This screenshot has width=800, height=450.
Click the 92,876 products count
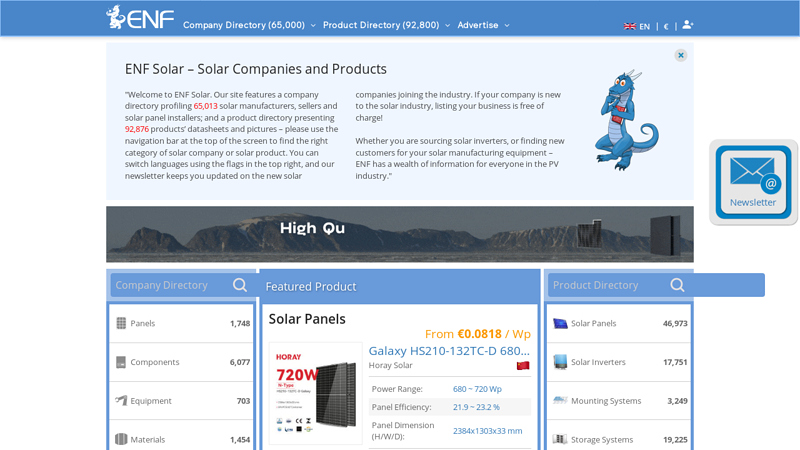click(x=137, y=129)
